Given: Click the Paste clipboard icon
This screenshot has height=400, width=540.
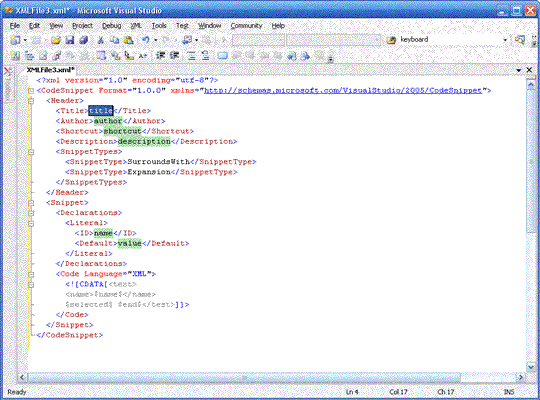Looking at the screenshot, I should pyautogui.click(x=129, y=40).
